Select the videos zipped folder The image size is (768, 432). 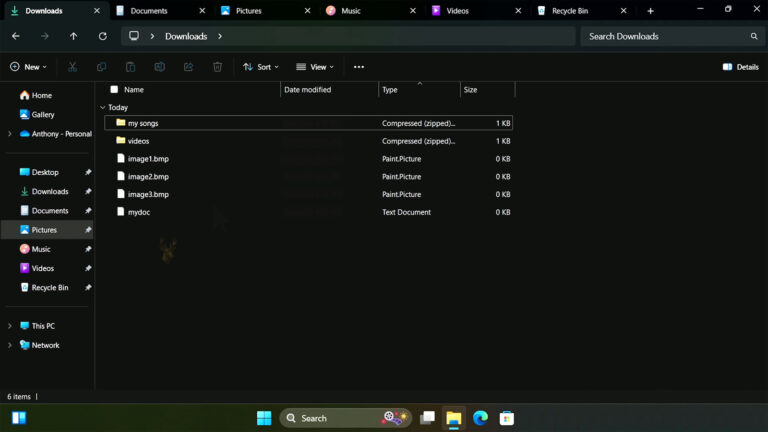pyautogui.click(x=309, y=141)
